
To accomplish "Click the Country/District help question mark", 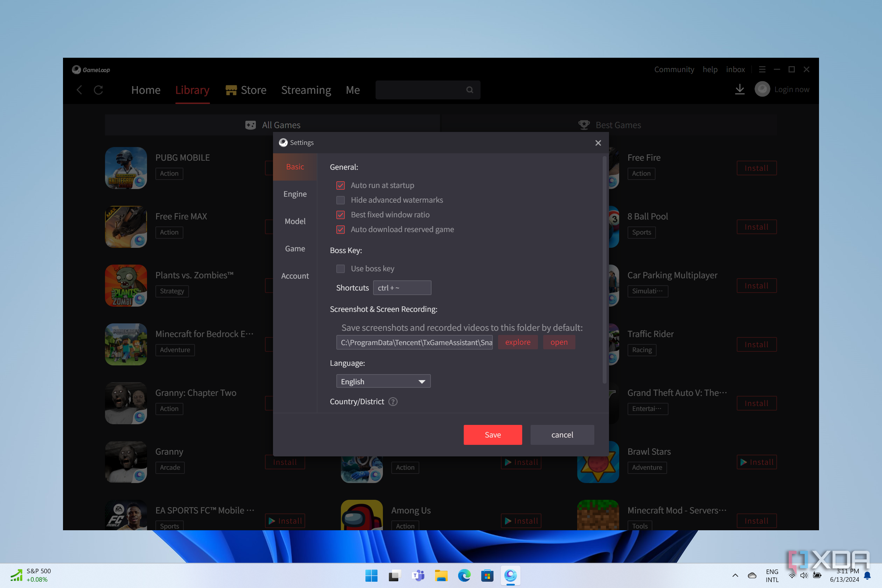I will point(393,402).
